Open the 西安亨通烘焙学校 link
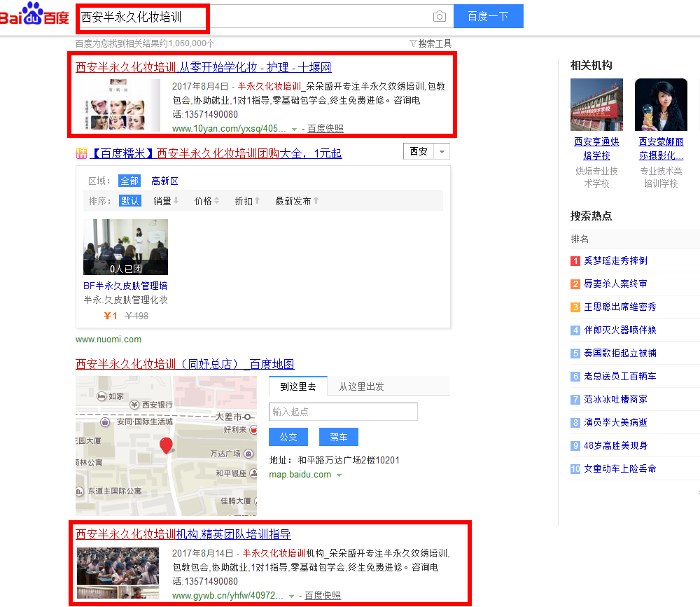 (x=596, y=148)
